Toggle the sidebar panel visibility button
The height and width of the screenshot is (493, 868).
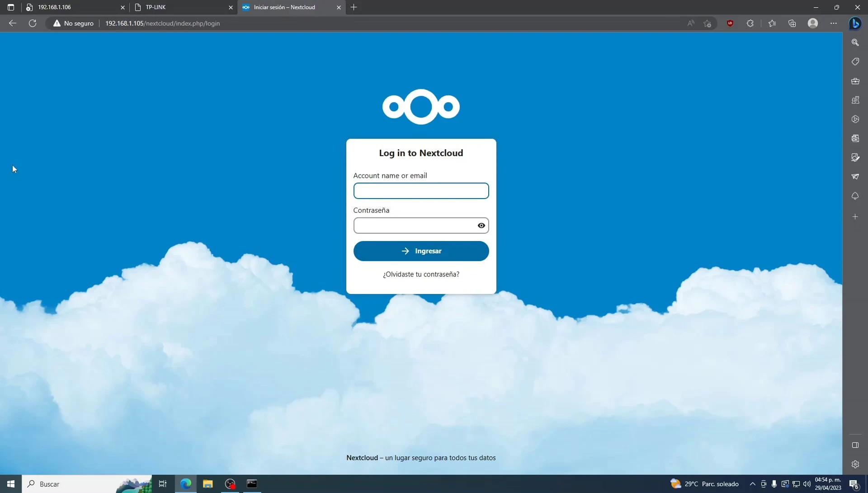coord(855,445)
